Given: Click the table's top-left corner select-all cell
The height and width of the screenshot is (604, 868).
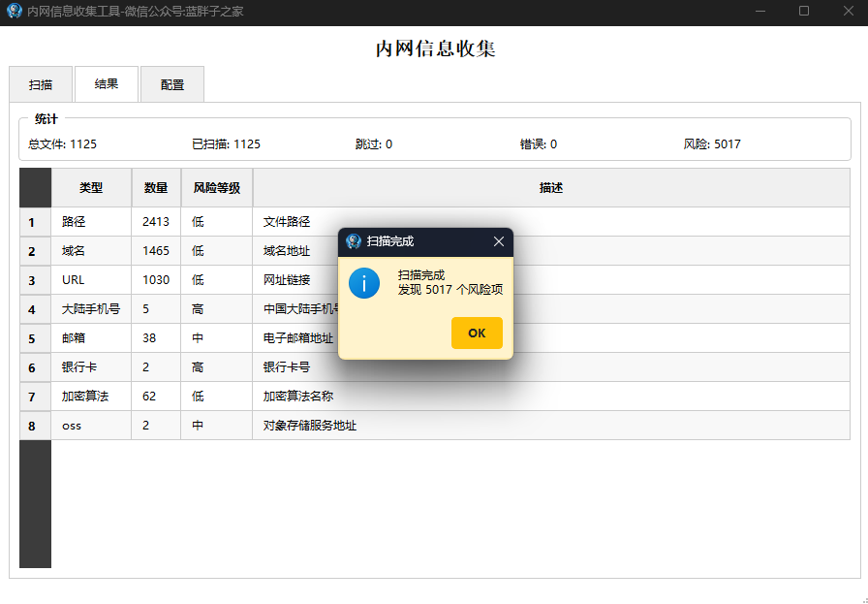Looking at the screenshot, I should (35, 188).
